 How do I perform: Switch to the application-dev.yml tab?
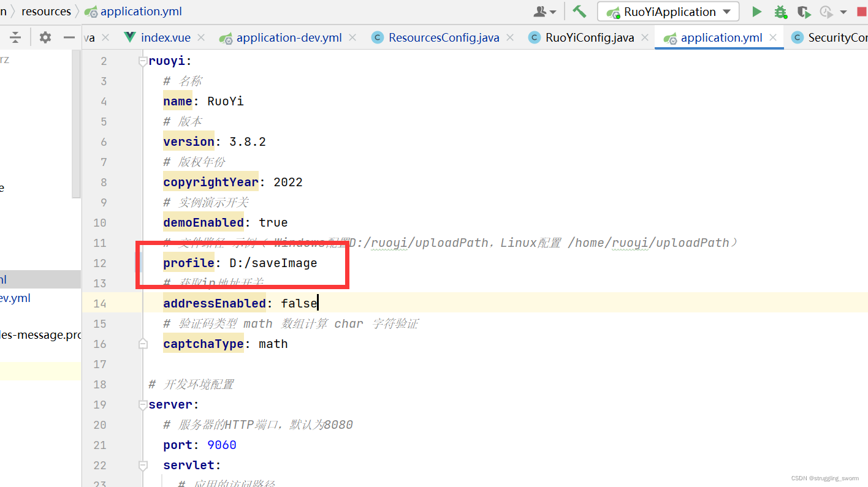(x=289, y=37)
